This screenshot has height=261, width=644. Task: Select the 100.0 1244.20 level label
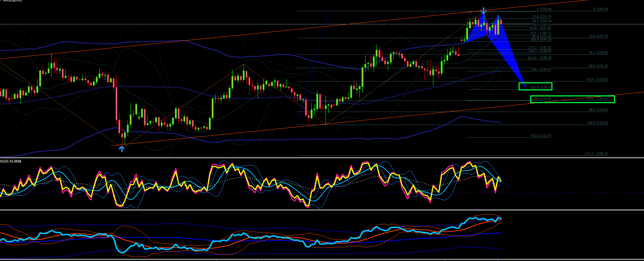tap(541, 40)
